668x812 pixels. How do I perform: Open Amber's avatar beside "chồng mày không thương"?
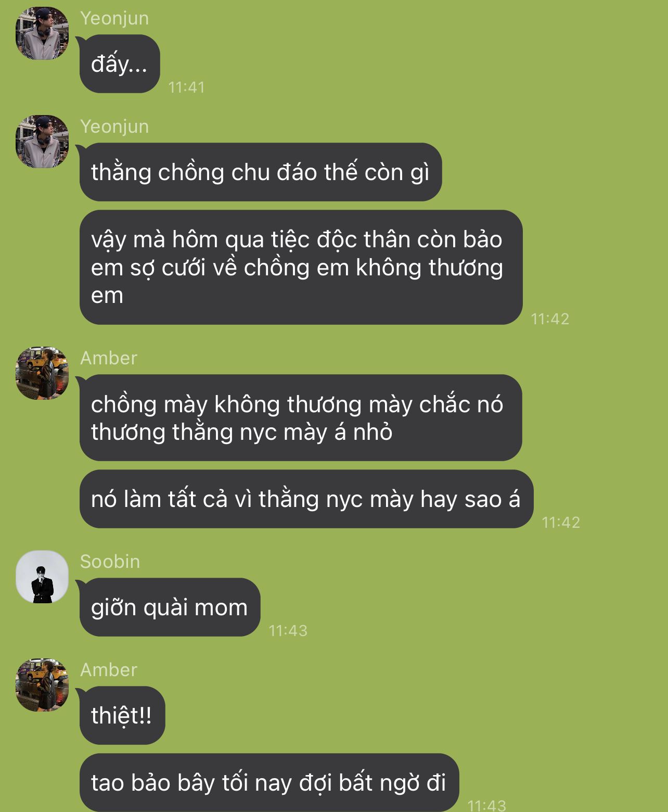tap(42, 373)
